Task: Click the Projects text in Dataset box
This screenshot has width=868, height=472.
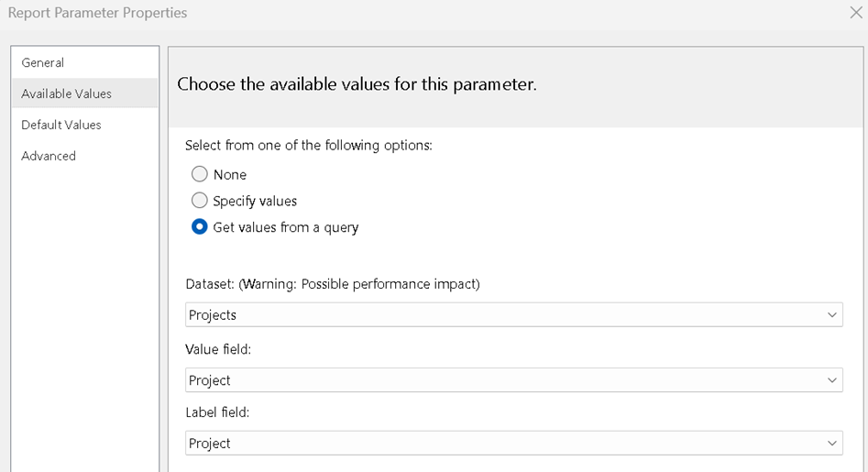Action: click(213, 315)
